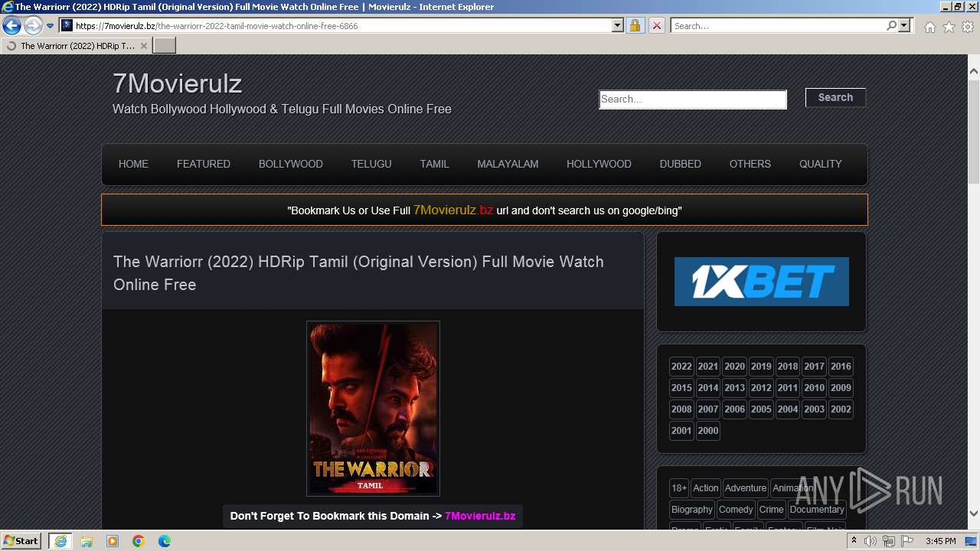Open the Tools gear icon
This screenshot has width=980, height=551.
pyautogui.click(x=968, y=27)
